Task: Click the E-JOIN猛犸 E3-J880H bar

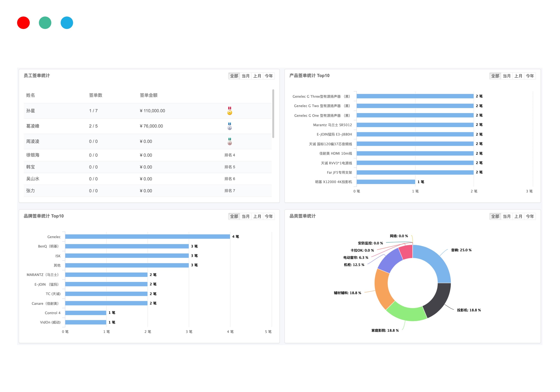Action: click(x=415, y=134)
